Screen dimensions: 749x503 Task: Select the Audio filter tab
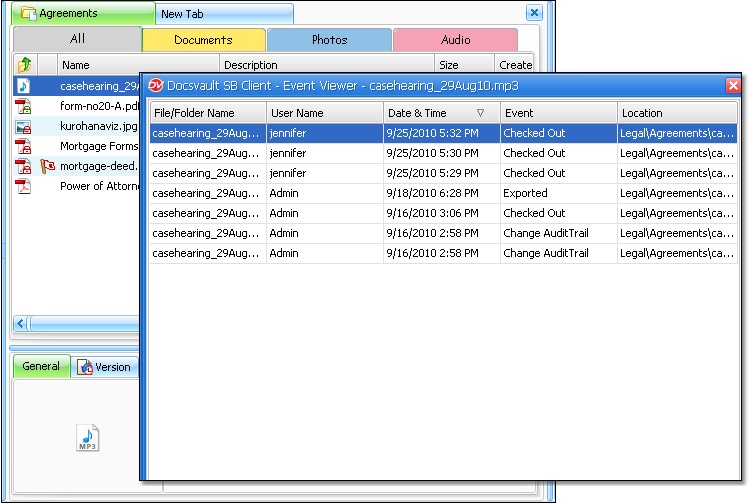456,40
